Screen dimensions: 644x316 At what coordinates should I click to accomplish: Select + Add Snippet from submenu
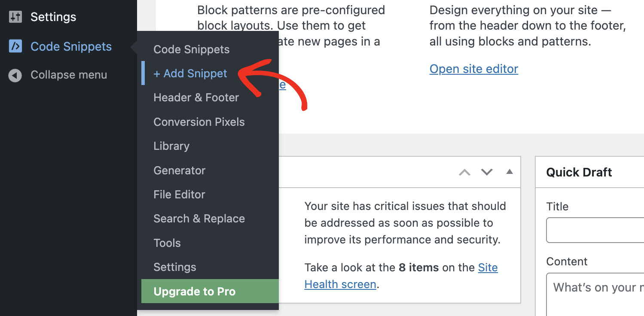pos(190,73)
